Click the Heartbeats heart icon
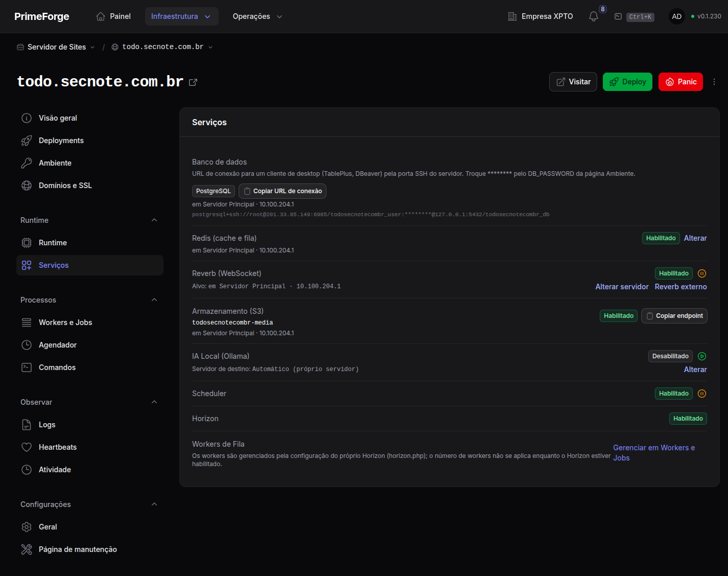Viewport: 728px width, 576px height. pos(27,447)
